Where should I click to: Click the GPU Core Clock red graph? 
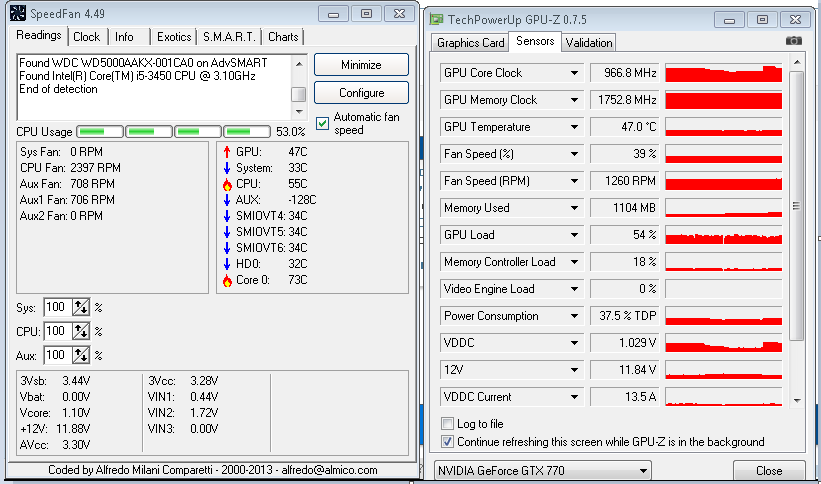[724, 73]
